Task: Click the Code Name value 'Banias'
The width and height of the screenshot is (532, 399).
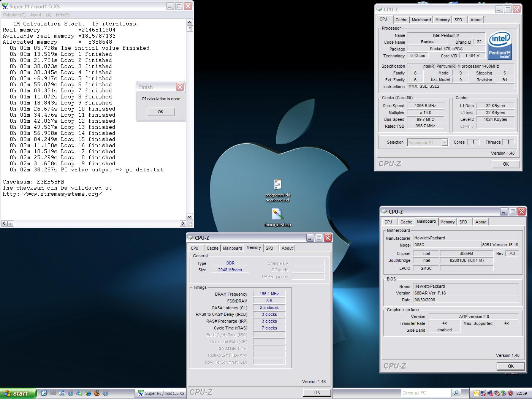Action: [427, 42]
